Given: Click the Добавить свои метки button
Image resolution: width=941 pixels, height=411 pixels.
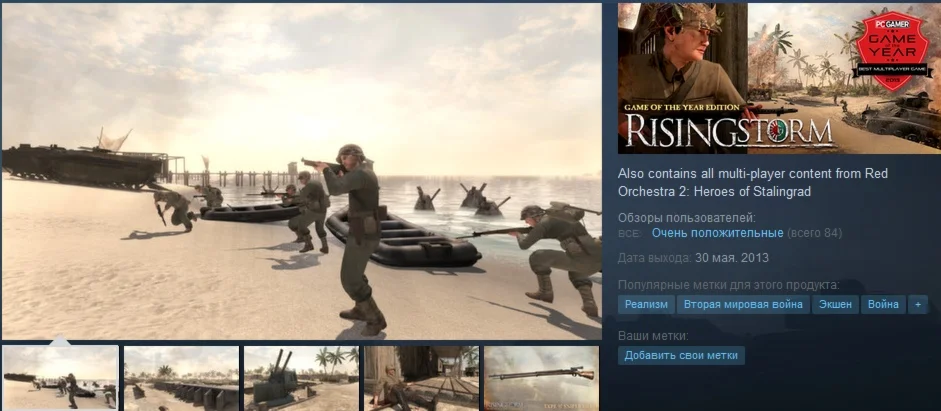Looking at the screenshot, I should coord(681,355).
